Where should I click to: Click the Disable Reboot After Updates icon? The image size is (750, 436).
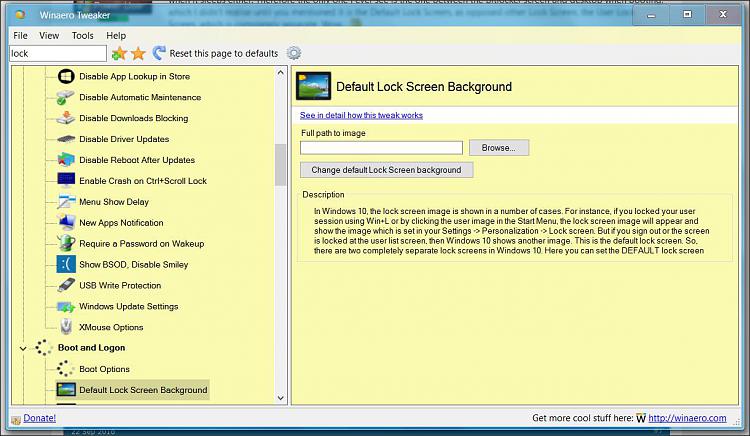click(x=66, y=160)
